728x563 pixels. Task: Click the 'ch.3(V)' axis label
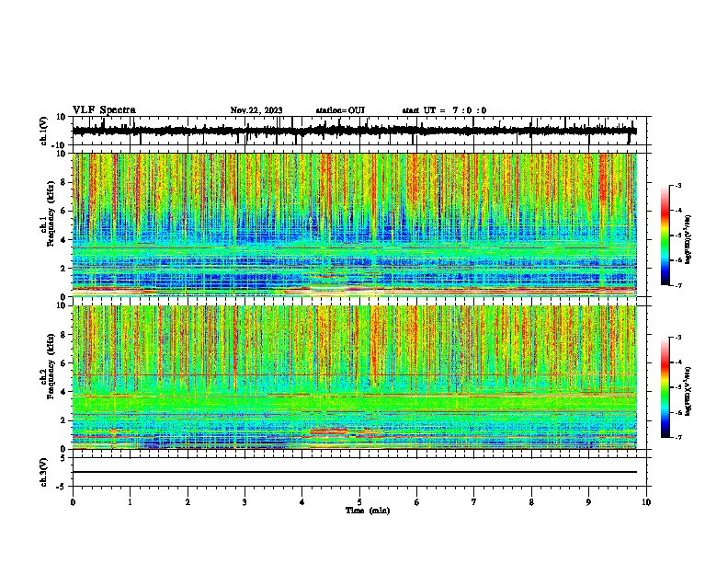43,473
